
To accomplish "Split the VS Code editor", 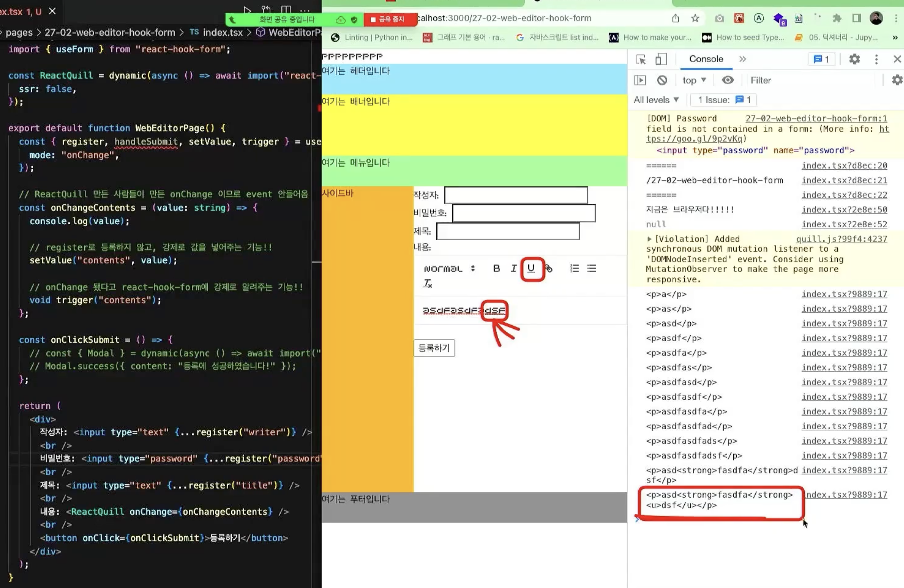I will [x=286, y=10].
